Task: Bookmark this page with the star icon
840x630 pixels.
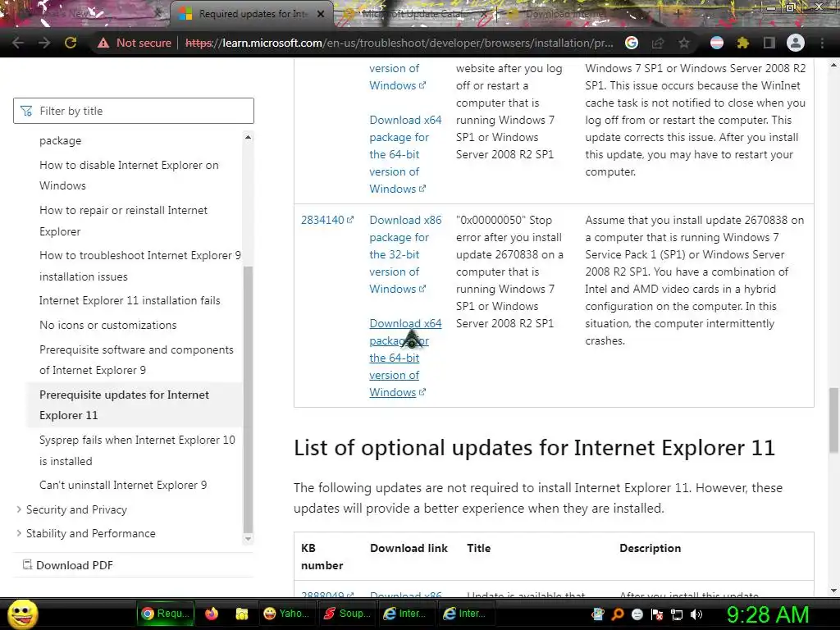Action: click(x=683, y=43)
